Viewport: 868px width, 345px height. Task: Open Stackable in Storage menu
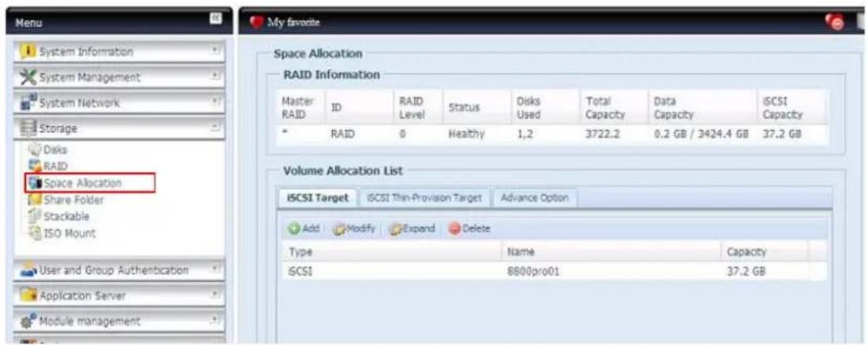[x=66, y=216]
